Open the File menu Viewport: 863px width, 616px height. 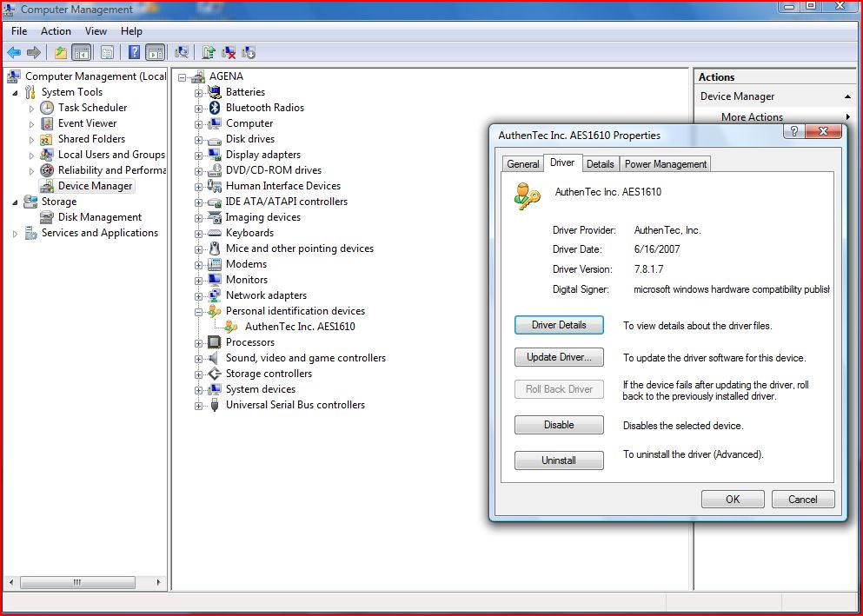coord(19,31)
